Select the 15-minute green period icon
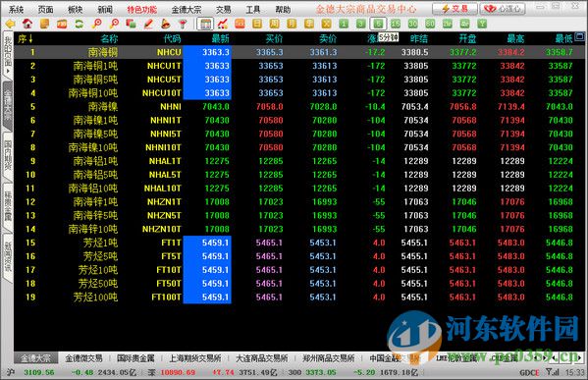The height and width of the screenshot is (380, 588). pos(396,24)
